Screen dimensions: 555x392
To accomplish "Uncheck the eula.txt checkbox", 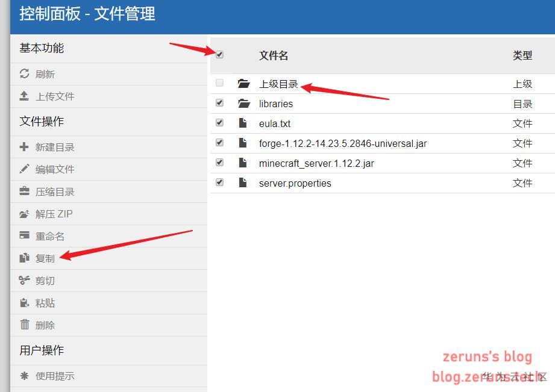I will (x=219, y=122).
